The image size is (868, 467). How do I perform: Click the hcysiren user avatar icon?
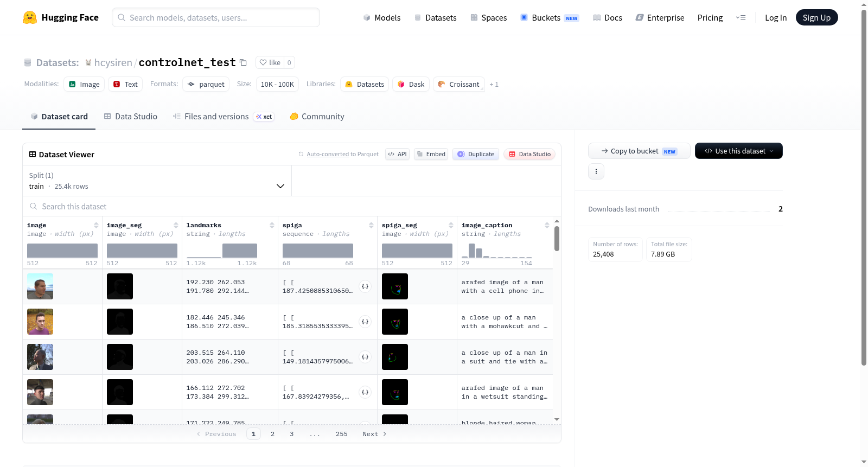tap(88, 63)
